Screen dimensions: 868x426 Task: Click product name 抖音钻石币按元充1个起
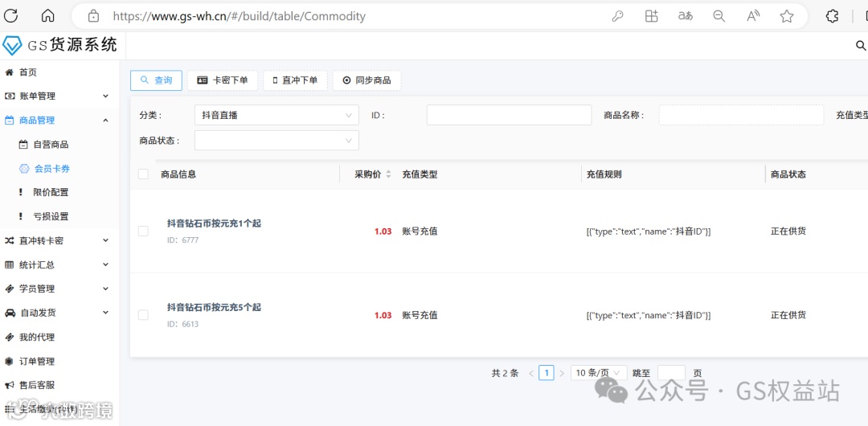(215, 223)
